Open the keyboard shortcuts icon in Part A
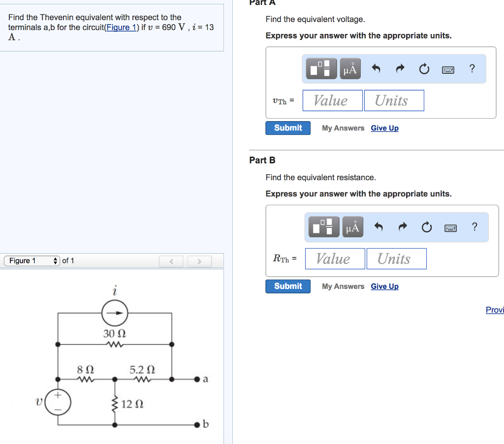 (x=448, y=69)
